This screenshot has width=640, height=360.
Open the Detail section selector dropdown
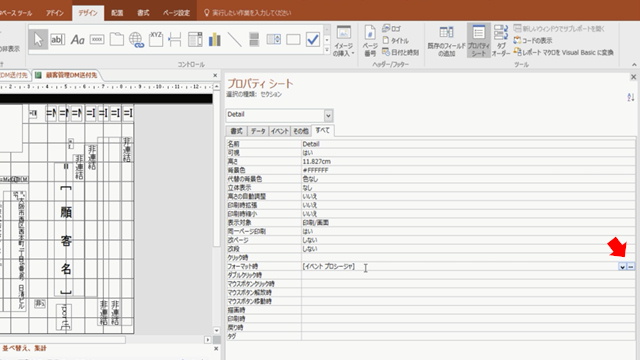coord(328,116)
